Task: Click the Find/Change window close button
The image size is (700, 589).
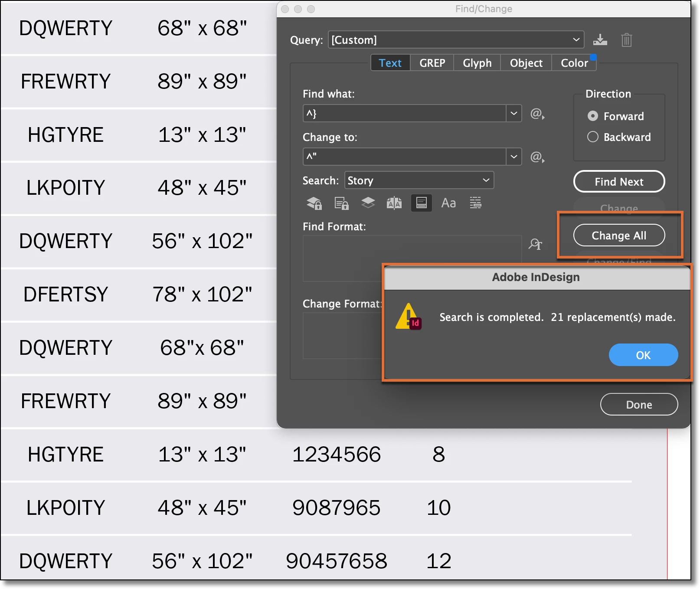Action: tap(285, 9)
